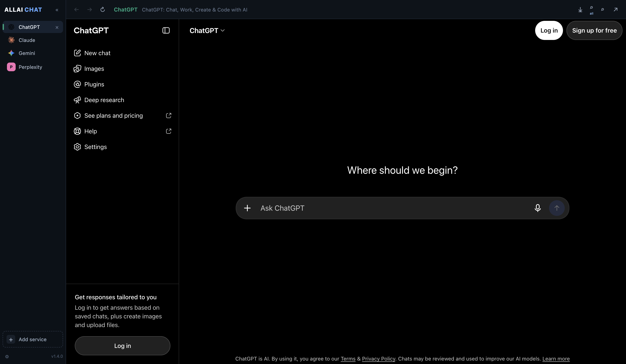Click the microphone dictation icon
The width and height of the screenshot is (626, 364).
538,208
